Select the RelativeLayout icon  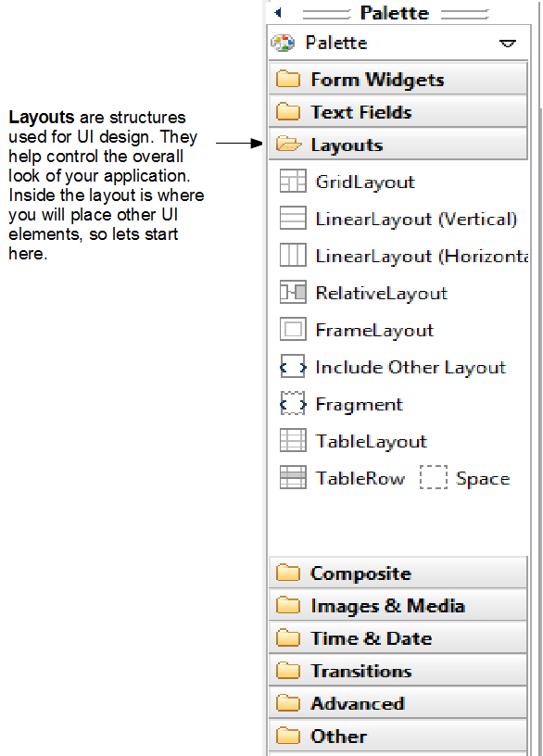point(293,292)
